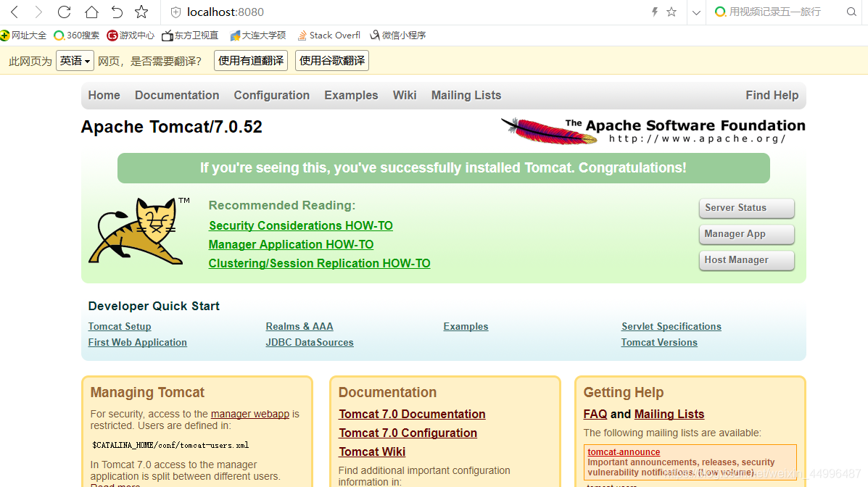The width and height of the screenshot is (868, 487).
Task: Click the undo restore-tab icon
Action: (x=117, y=12)
